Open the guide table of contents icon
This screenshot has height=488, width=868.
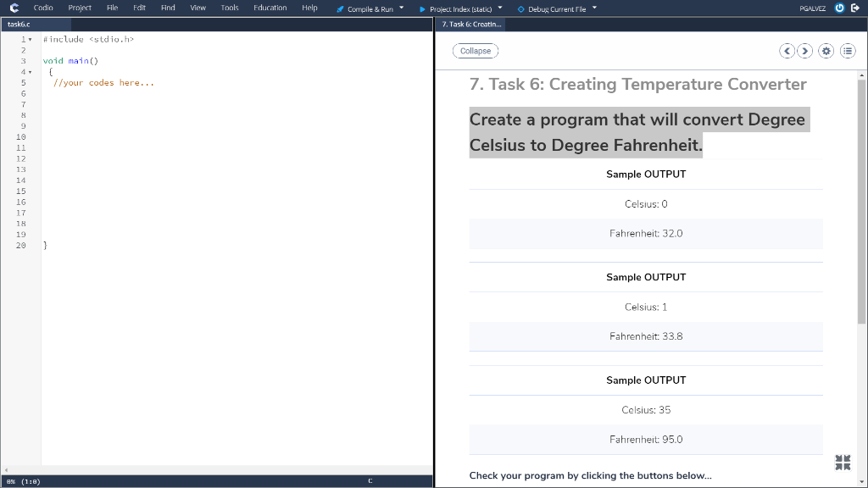coord(848,51)
